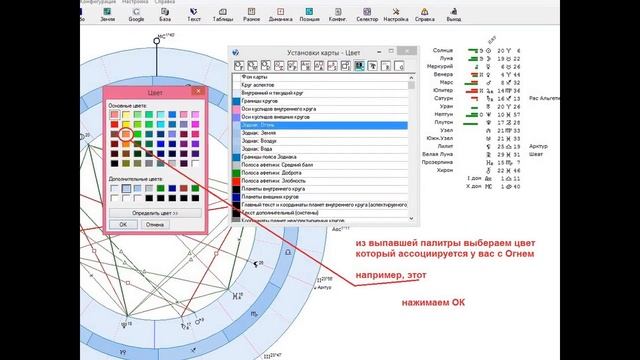Image resolution: width=640 pixels, height=360 pixels.
Task: Open the Конфигурация menu in the menu bar
Action: [98, 2]
